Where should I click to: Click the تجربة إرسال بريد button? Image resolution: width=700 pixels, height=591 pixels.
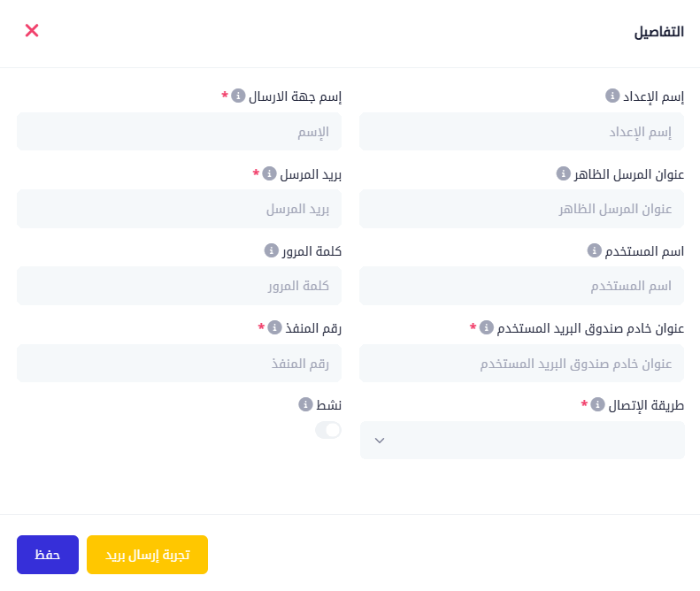click(147, 555)
